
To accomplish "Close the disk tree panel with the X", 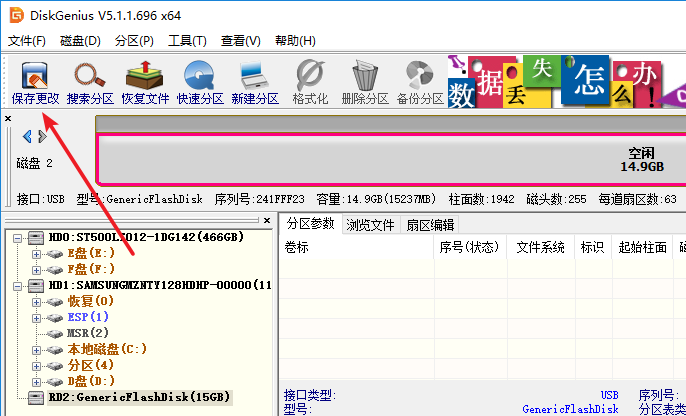I will point(267,220).
